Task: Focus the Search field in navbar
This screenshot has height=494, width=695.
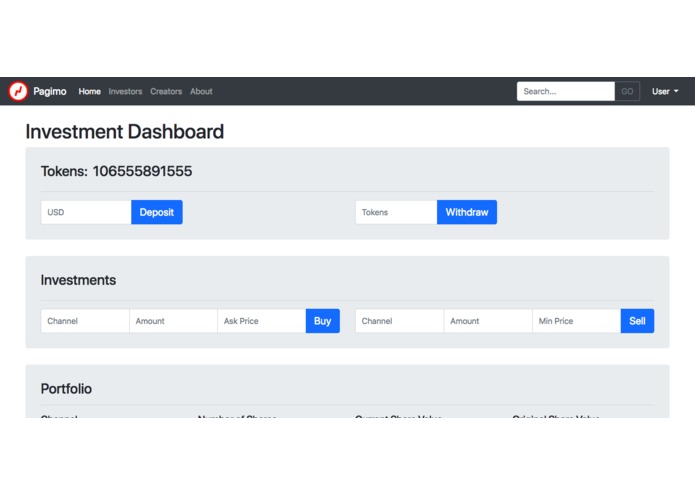Action: click(x=566, y=91)
